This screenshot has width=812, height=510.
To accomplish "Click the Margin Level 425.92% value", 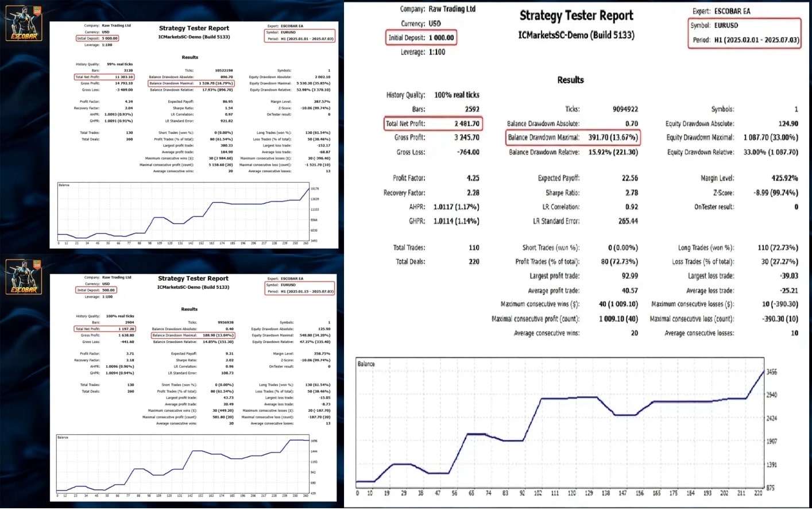I will tap(784, 178).
